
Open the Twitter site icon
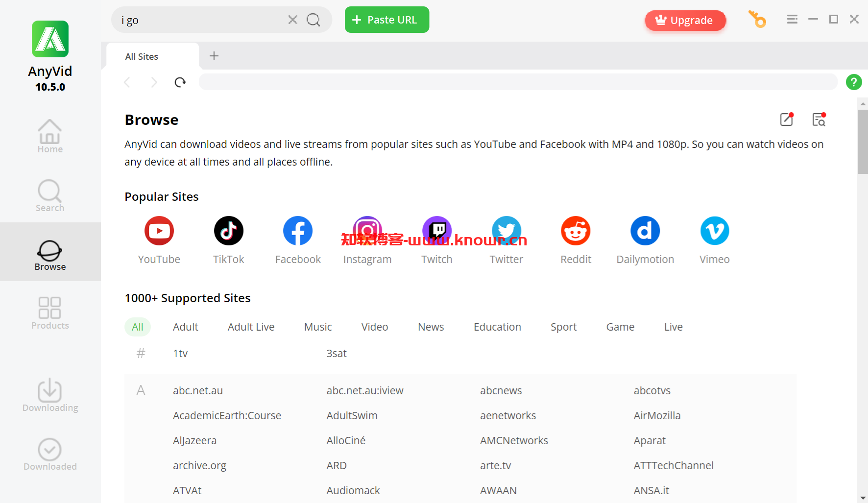click(x=506, y=231)
